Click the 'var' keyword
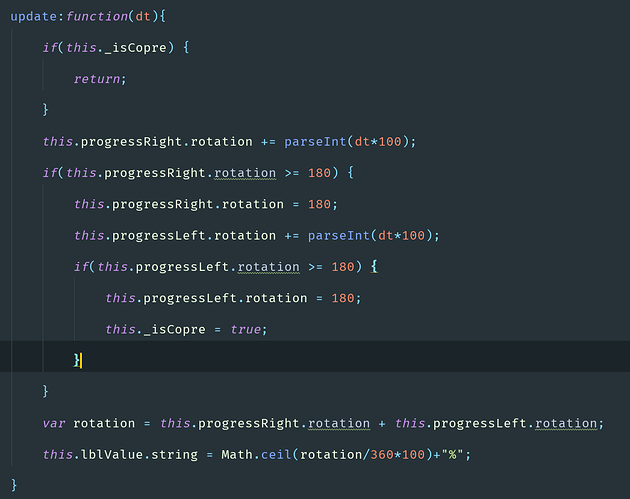This screenshot has height=499, width=630. click(x=54, y=423)
